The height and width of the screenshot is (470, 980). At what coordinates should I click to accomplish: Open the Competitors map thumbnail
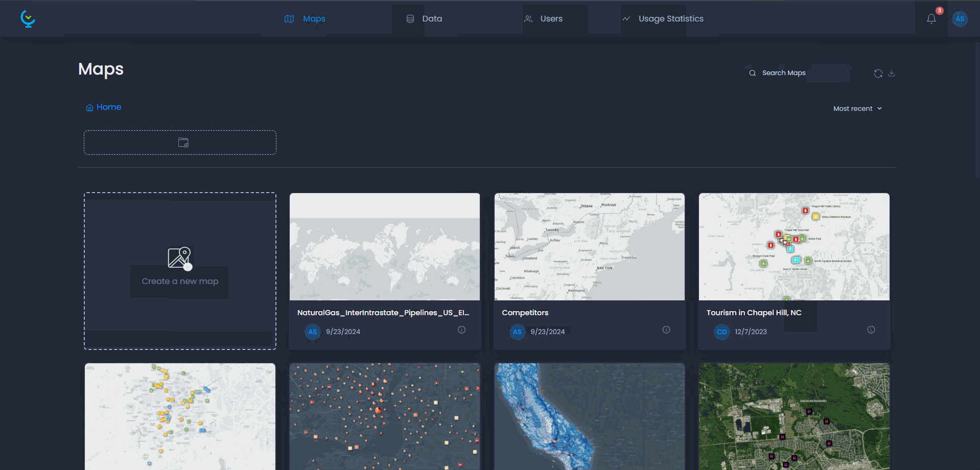[x=590, y=247]
